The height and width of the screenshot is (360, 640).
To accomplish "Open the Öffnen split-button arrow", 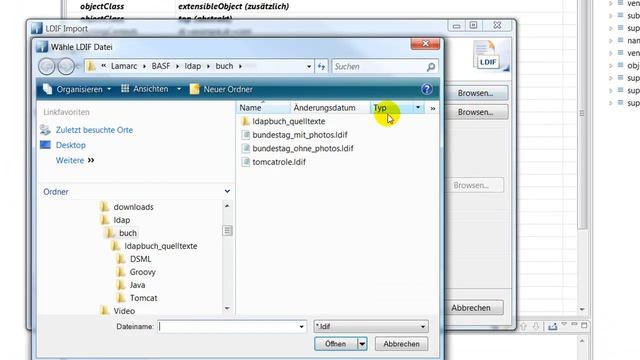I will (x=362, y=344).
